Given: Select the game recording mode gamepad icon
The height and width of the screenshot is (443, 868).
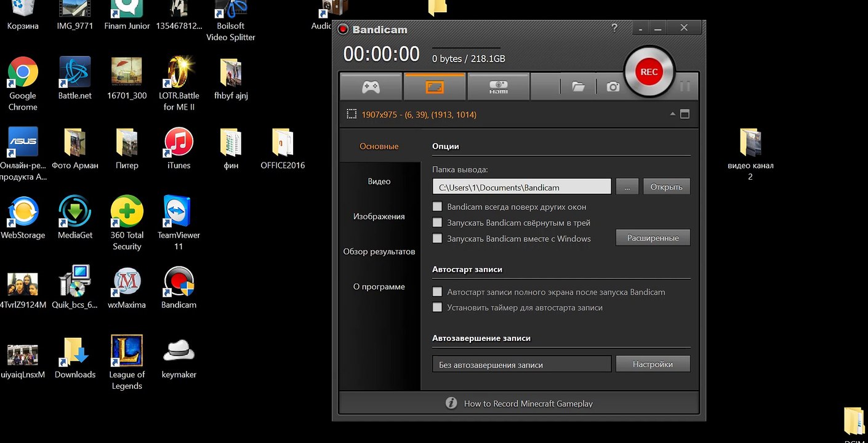Looking at the screenshot, I should pyautogui.click(x=371, y=87).
